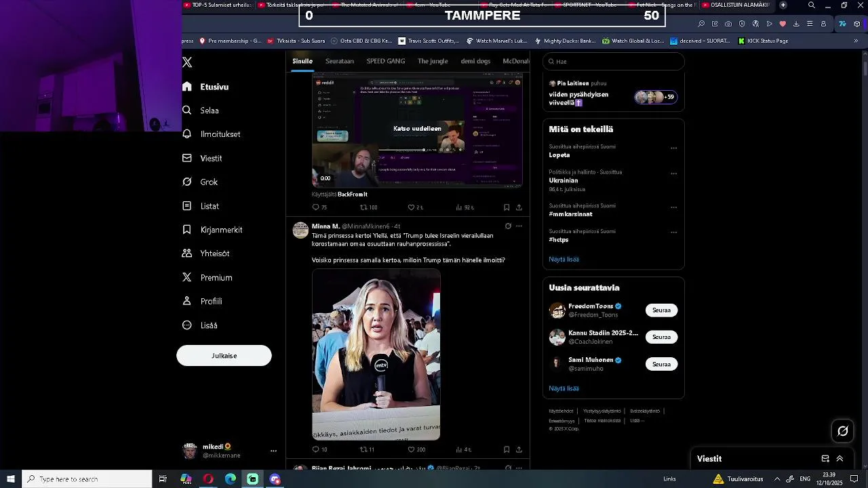Open Viestit in left sidebar

tap(203, 158)
